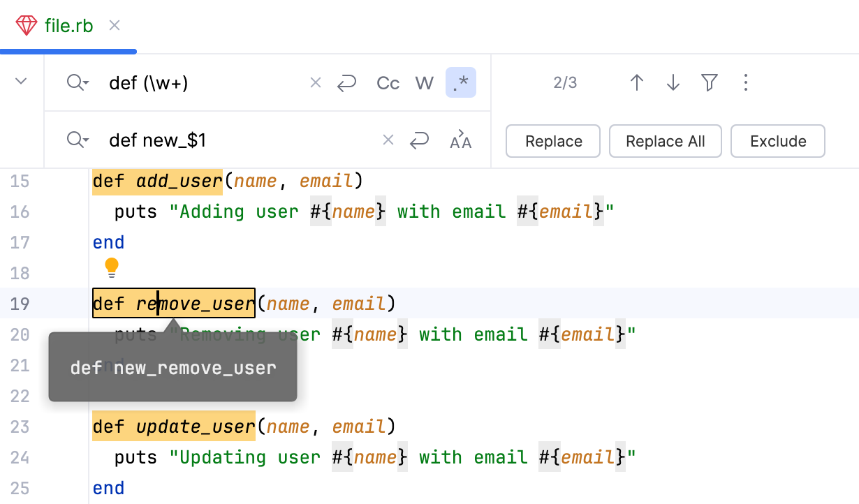Go to previous occurrence with up arrow
Image resolution: width=859 pixels, height=504 pixels.
pos(637,83)
